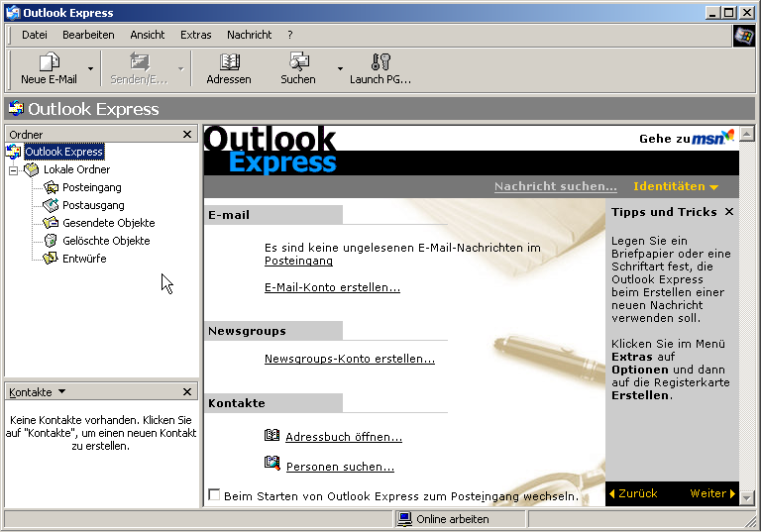
Task: Toggle 'Beim Starten zum Posteingang wechseln' checkbox
Action: tap(214, 494)
